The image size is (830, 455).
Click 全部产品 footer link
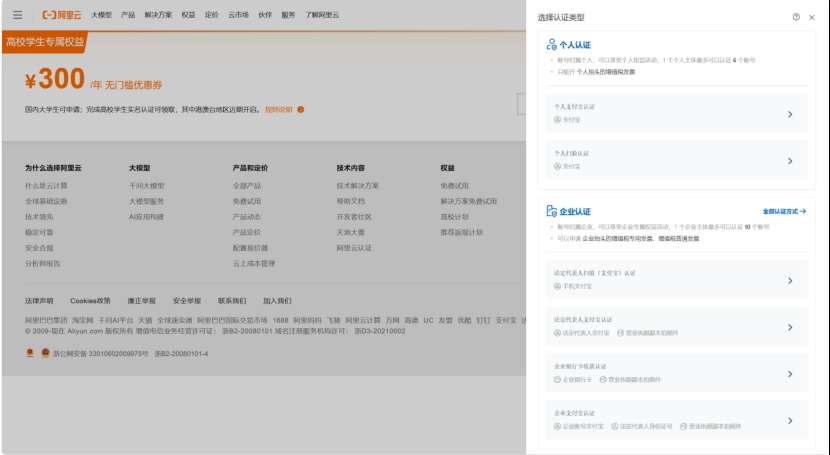click(247, 186)
